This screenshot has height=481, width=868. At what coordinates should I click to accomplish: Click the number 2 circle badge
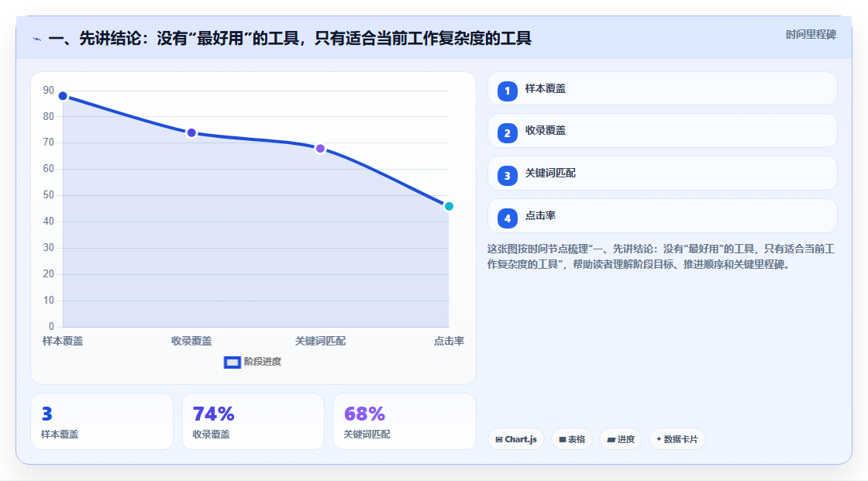[x=507, y=133]
